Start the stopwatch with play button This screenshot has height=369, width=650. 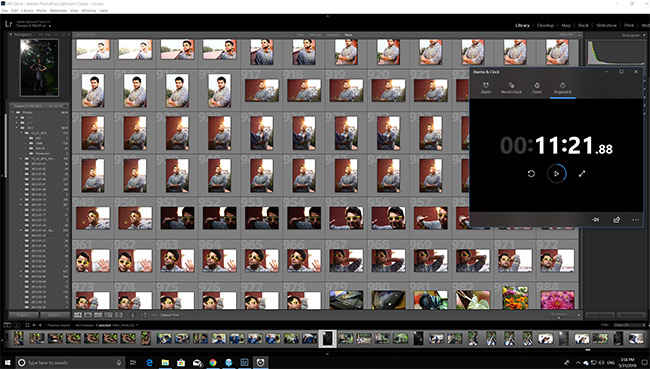coord(556,174)
